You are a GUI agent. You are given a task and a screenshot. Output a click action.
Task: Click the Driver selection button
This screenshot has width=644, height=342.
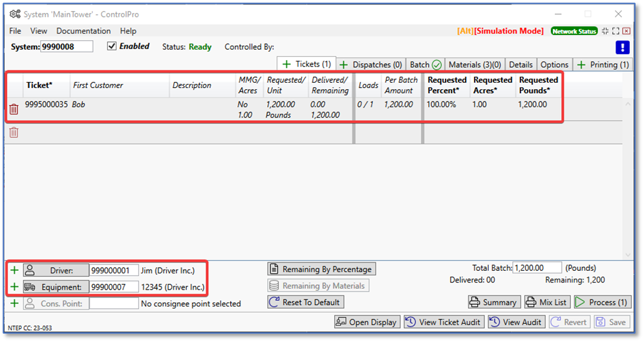[56, 270]
